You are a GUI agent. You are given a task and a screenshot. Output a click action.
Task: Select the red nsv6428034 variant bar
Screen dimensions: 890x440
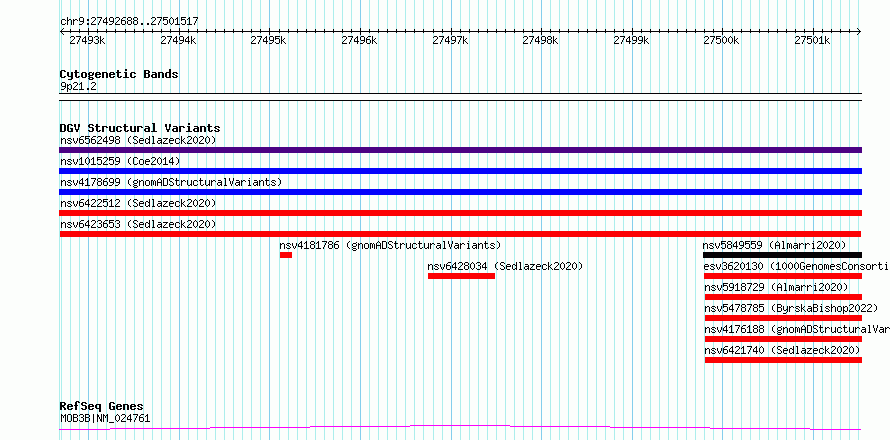tap(461, 276)
